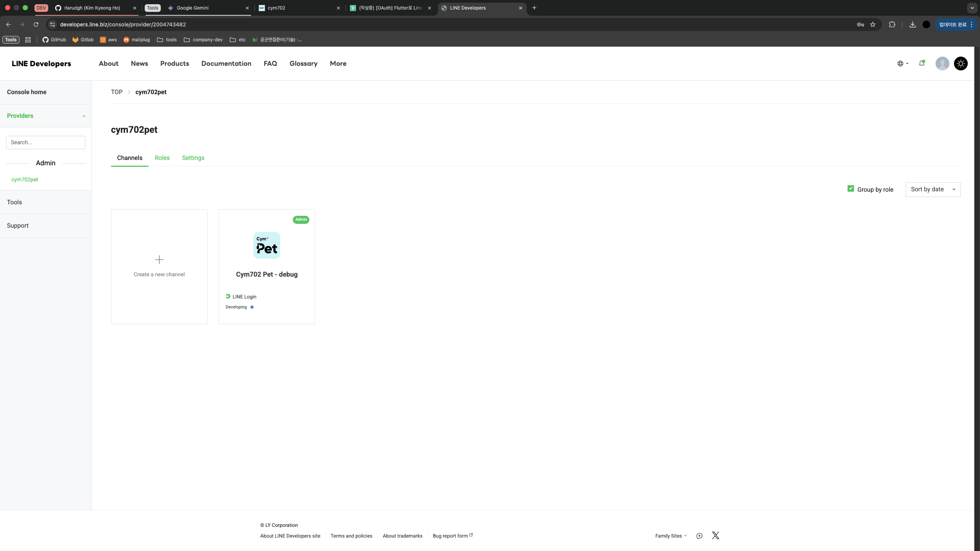
Task: Click the providers Search input field
Action: pyautogui.click(x=46, y=142)
